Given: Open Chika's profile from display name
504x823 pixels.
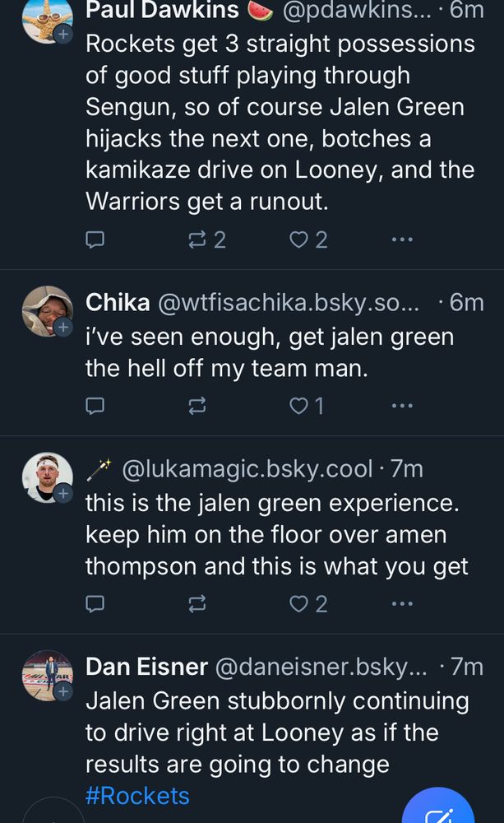Looking at the screenshot, I should (118, 303).
